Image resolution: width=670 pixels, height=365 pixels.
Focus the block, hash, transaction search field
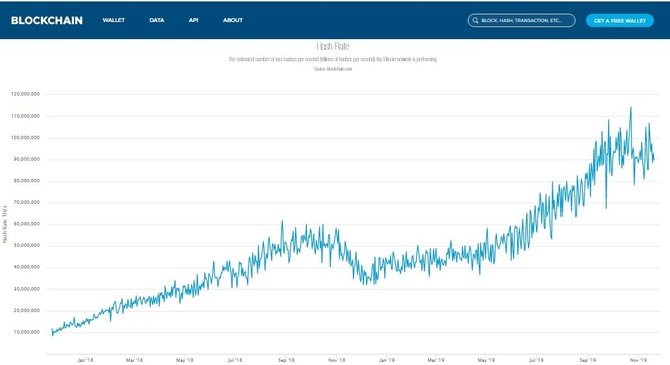point(521,21)
